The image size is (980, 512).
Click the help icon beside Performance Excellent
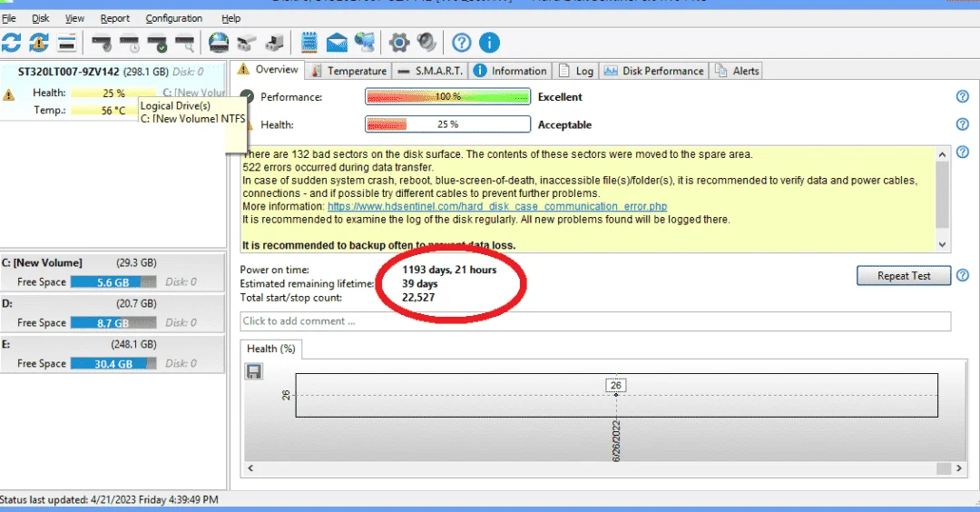click(963, 96)
